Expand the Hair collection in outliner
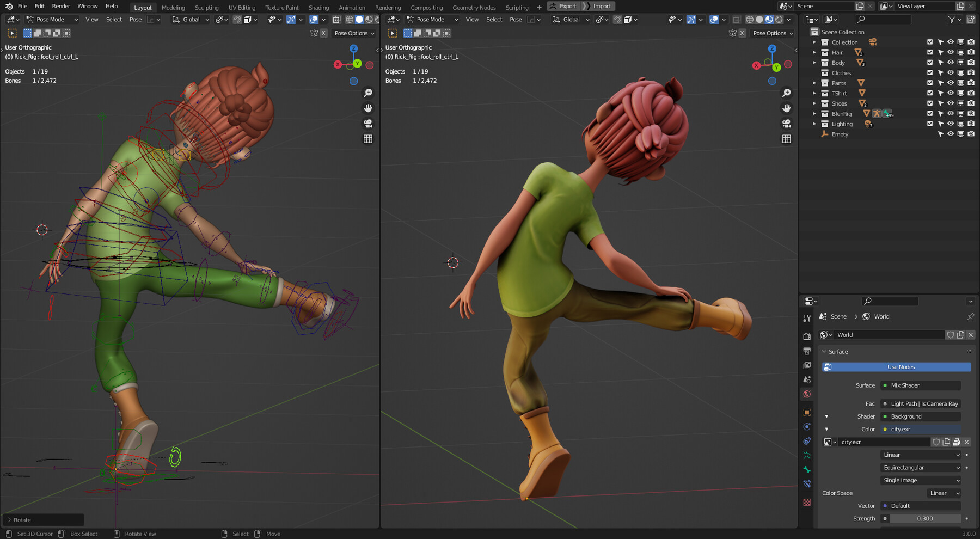 pos(814,53)
